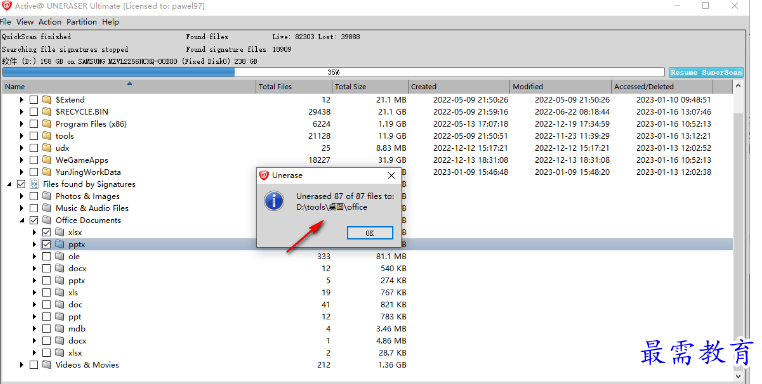Click the 35% scan progress bar
Screen dimensions: 762x384
[333, 72]
